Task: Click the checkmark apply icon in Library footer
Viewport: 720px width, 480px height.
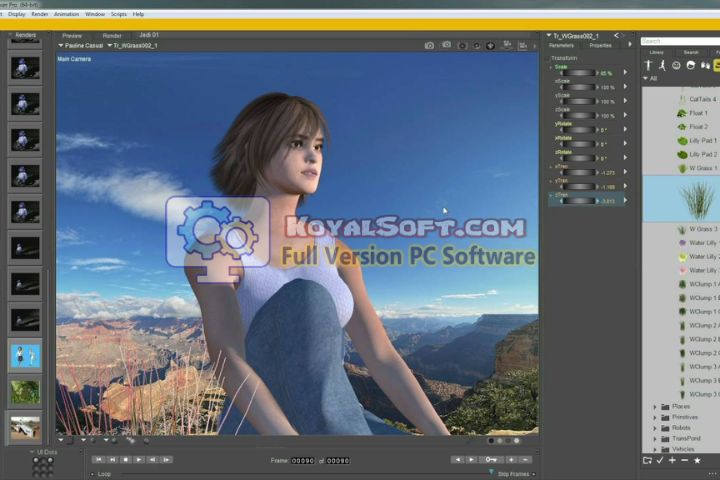Action: coord(660,460)
